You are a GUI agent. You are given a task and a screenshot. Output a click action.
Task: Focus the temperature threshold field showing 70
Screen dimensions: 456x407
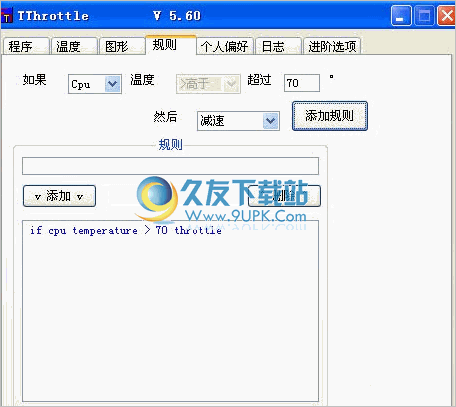coord(302,83)
